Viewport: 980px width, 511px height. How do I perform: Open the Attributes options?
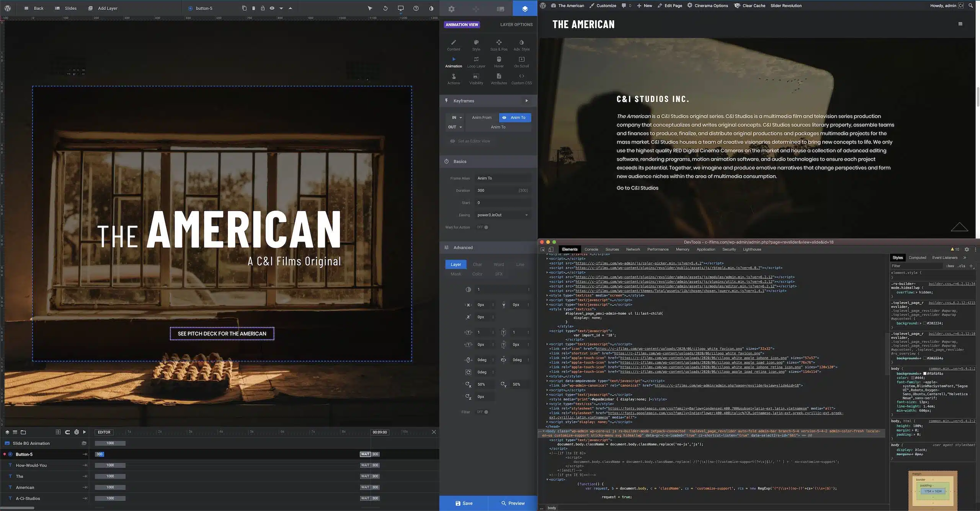click(499, 79)
